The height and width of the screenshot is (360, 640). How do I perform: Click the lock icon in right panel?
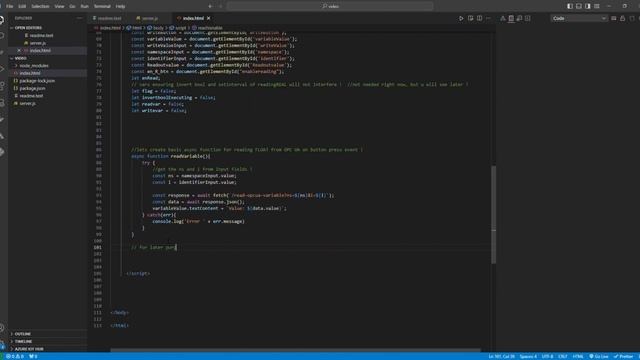click(622, 18)
